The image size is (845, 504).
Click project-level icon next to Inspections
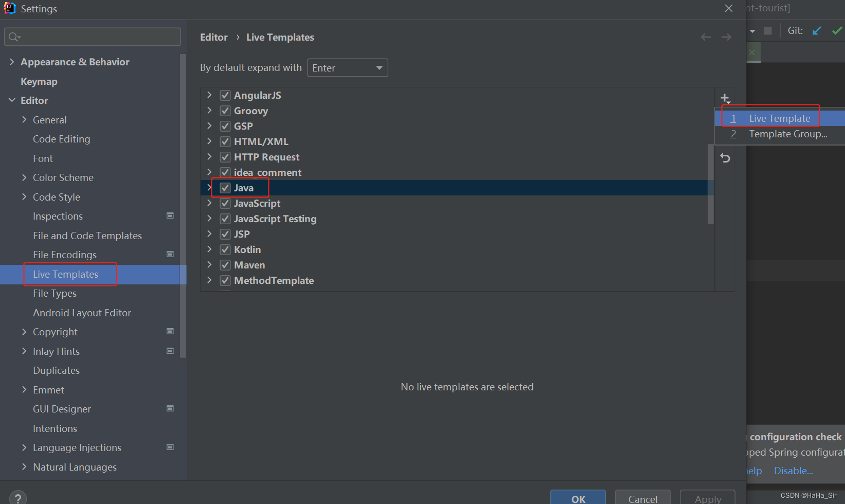[x=170, y=215]
